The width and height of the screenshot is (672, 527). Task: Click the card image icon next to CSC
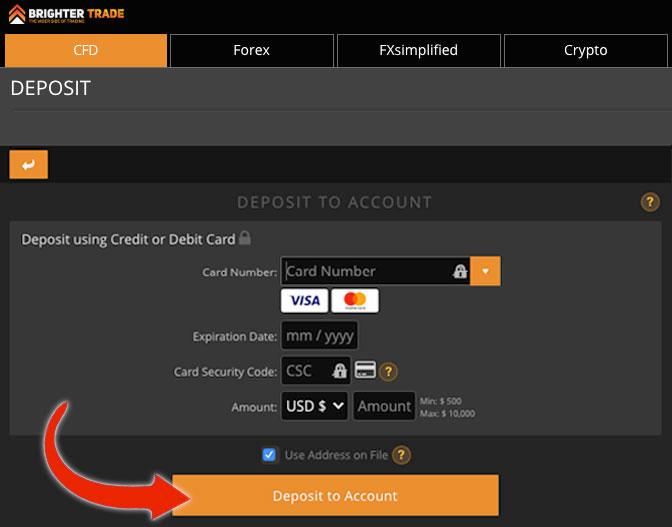[x=365, y=370]
